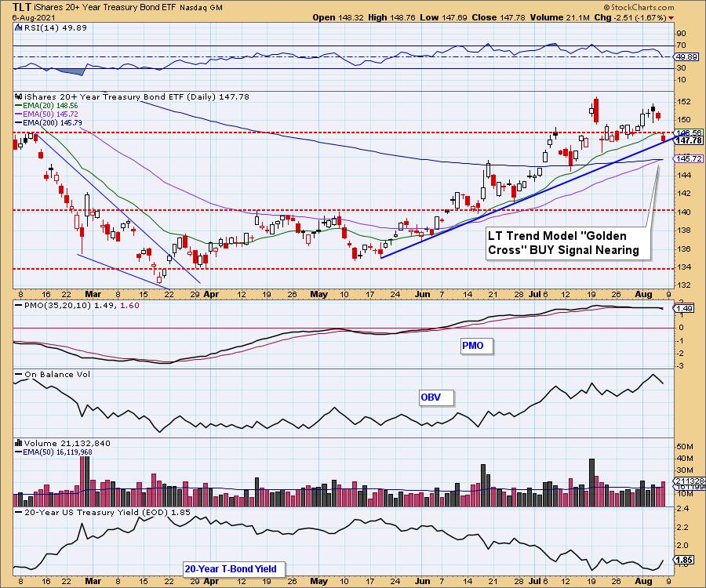The width and height of the screenshot is (706, 588).
Task: Select the TLT ticker symbol
Action: pos(22,7)
